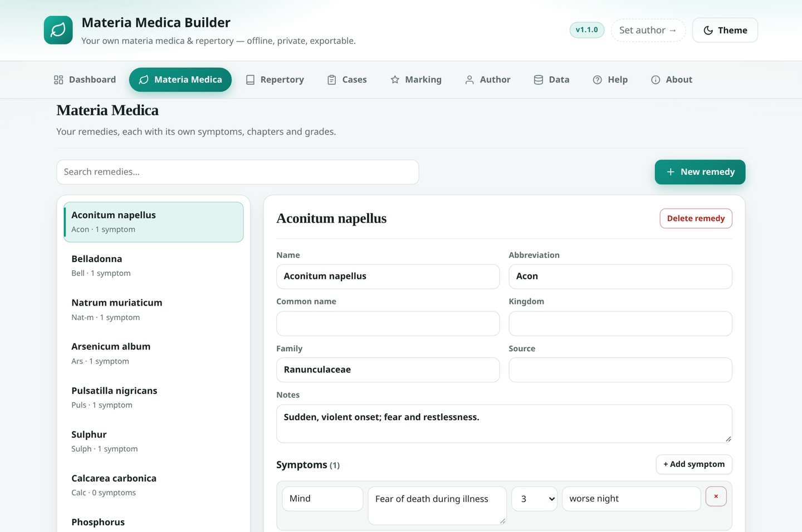Select Arsenicum album in remedy list

point(154,353)
